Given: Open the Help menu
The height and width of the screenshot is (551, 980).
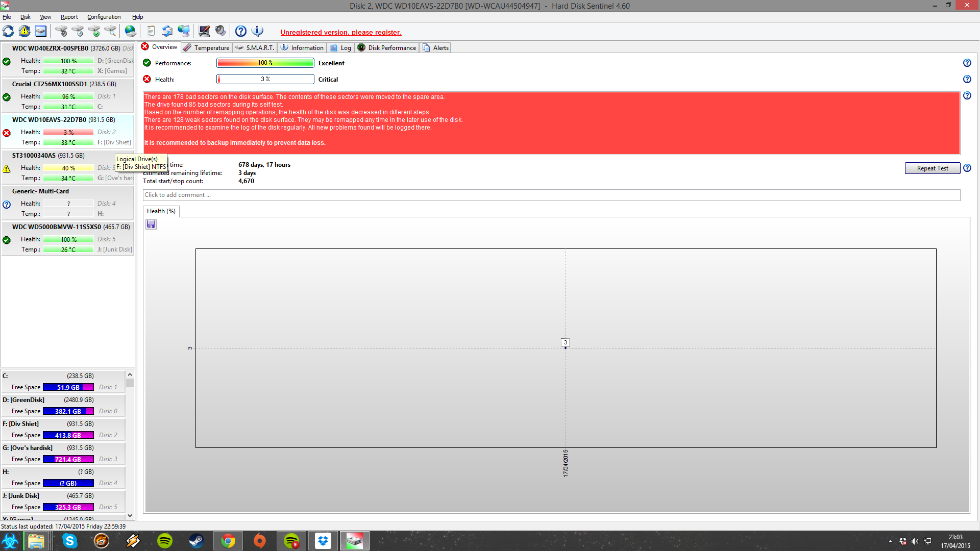Looking at the screenshot, I should [x=137, y=17].
